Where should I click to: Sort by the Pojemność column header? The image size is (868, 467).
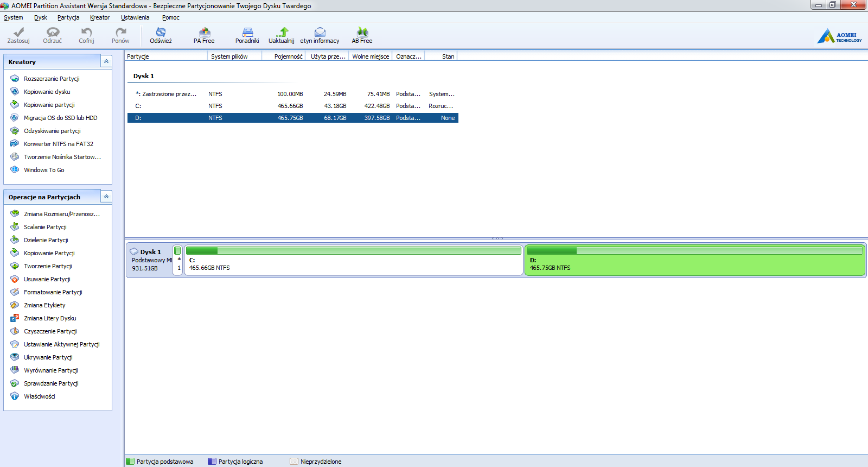(x=284, y=56)
